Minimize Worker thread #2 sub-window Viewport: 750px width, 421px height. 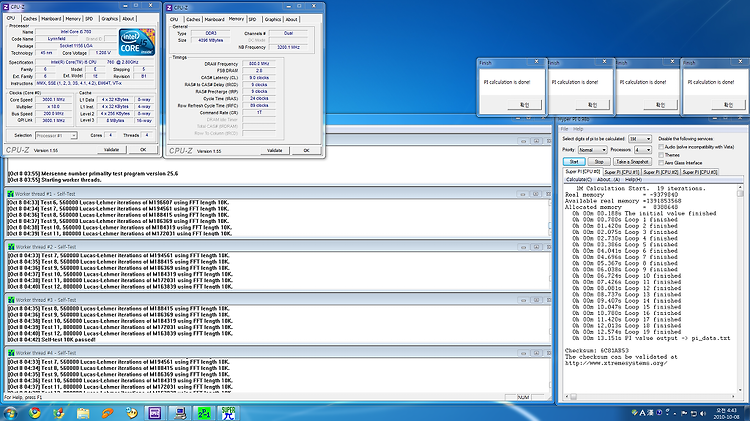(x=523, y=247)
